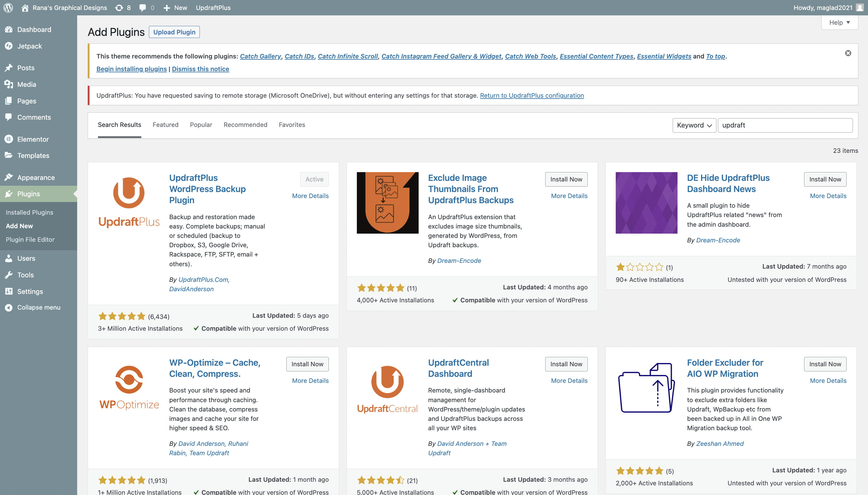
Task: Click the Media sidebar icon
Action: [x=9, y=84]
